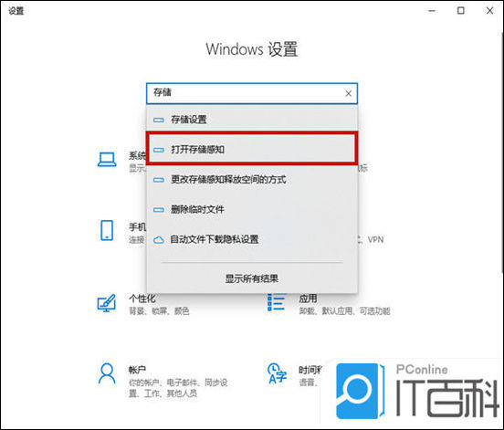Image resolution: width=504 pixels, height=430 pixels.
Task: Select 自动文件下载隐私设置 suggestion
Action: pyautogui.click(x=252, y=239)
